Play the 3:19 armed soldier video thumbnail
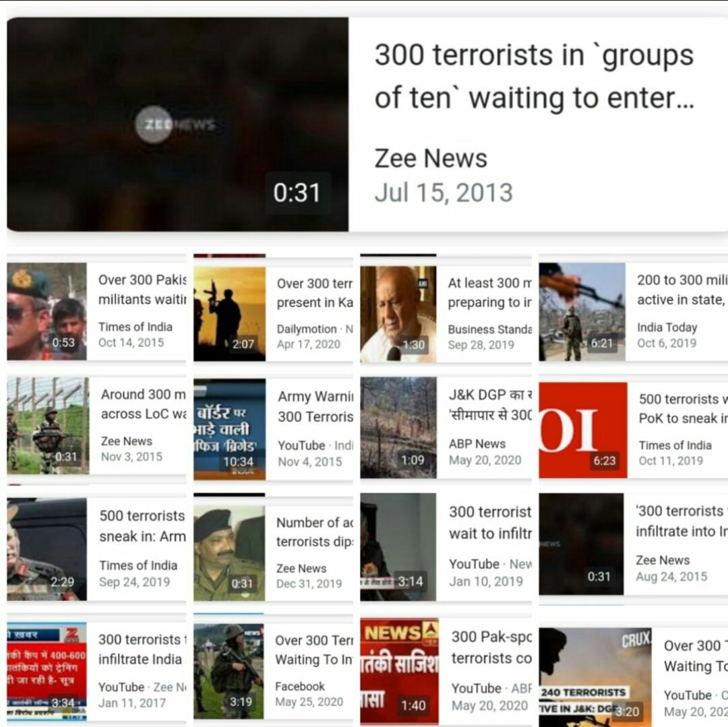The height and width of the screenshot is (727, 728). click(229, 672)
